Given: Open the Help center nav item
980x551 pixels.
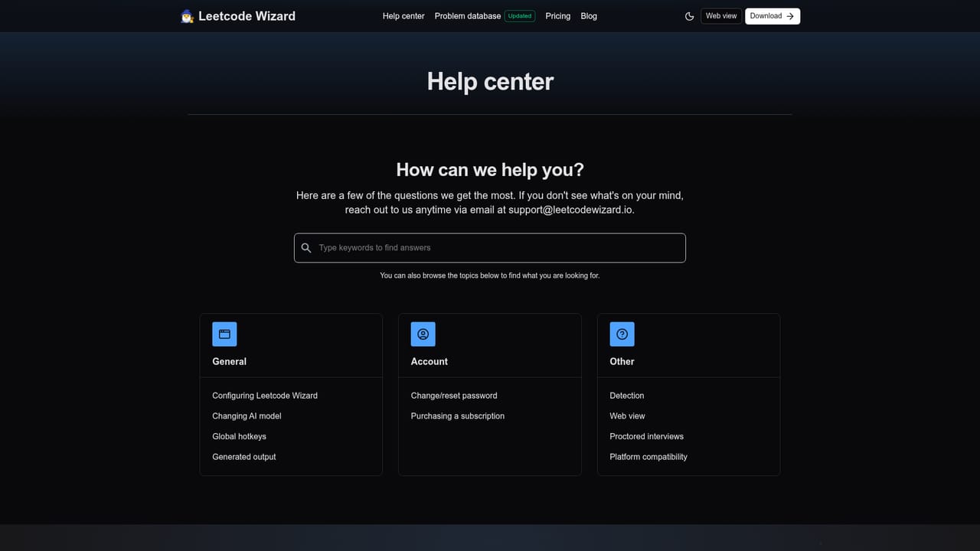Looking at the screenshot, I should coord(403,16).
